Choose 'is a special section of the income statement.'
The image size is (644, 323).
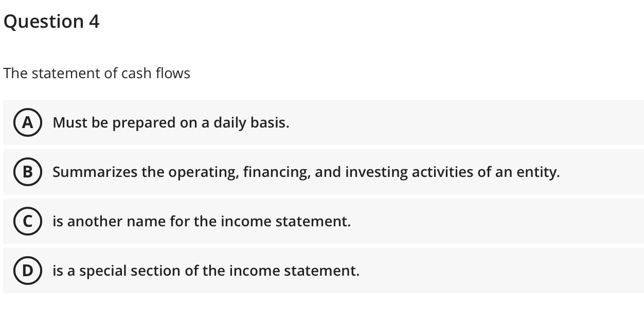click(206, 271)
